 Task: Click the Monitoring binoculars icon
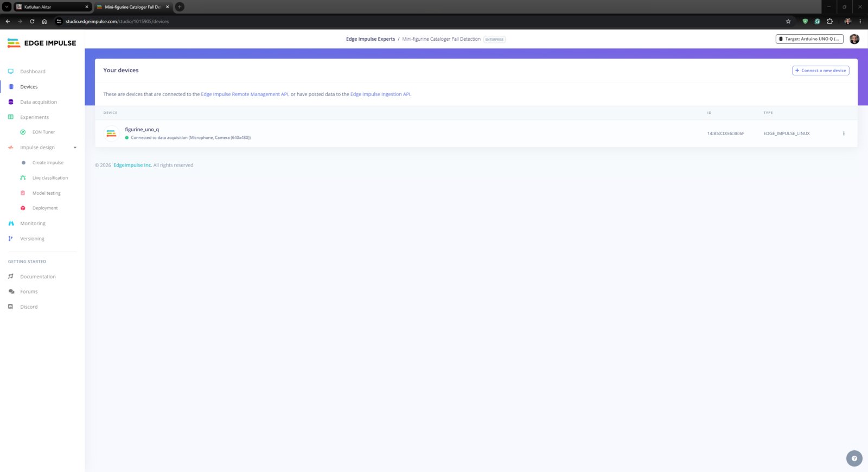tap(11, 224)
